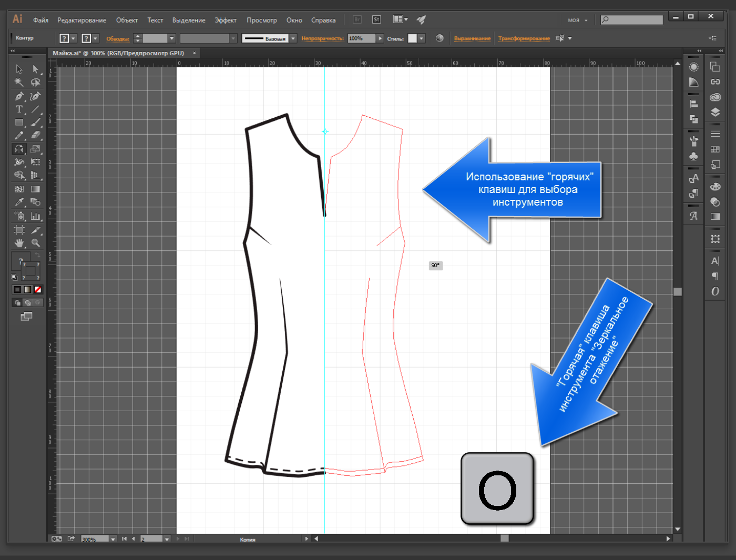Open the Объект menu
736x560 pixels.
(x=127, y=20)
